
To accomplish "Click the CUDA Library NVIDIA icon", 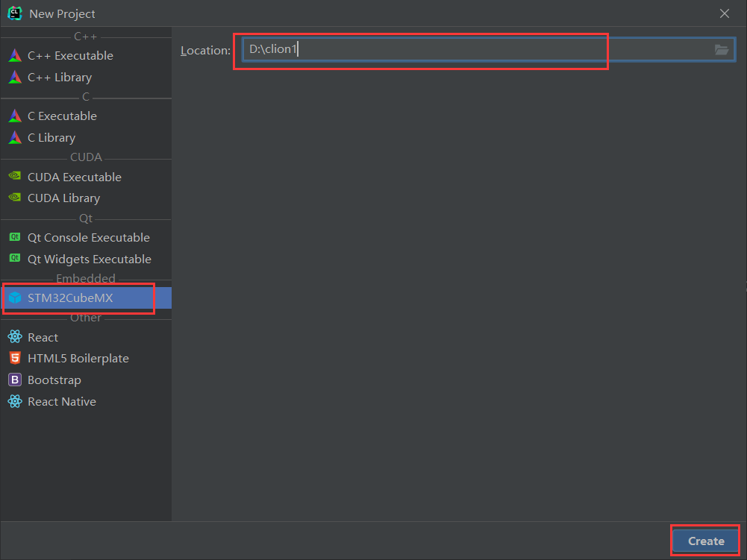I will tap(15, 197).
